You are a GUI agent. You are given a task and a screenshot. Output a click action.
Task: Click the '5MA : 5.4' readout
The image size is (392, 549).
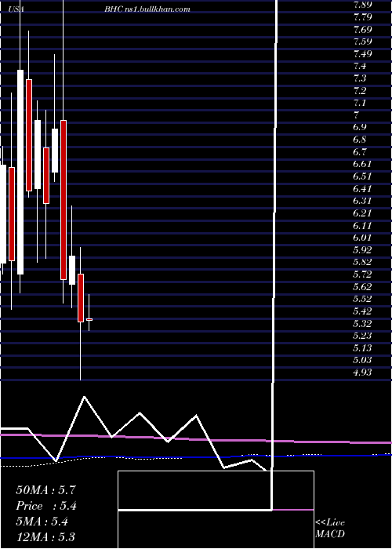coord(42,522)
